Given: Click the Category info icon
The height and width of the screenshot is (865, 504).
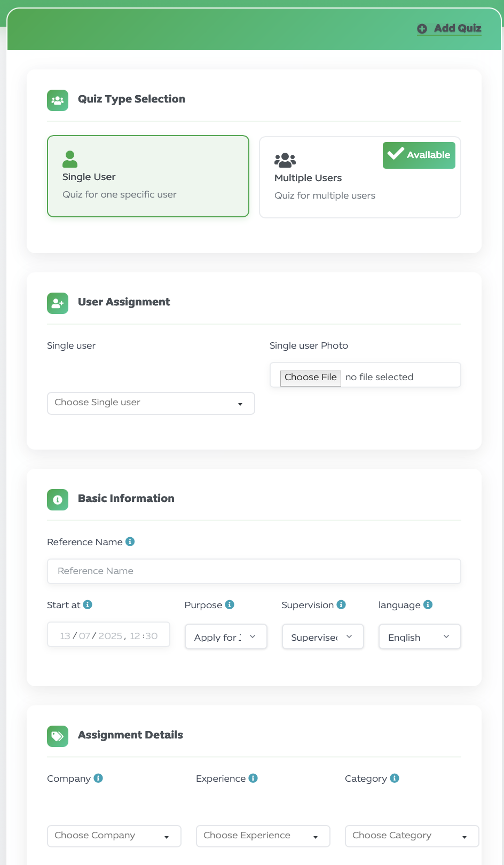Looking at the screenshot, I should 395,778.
